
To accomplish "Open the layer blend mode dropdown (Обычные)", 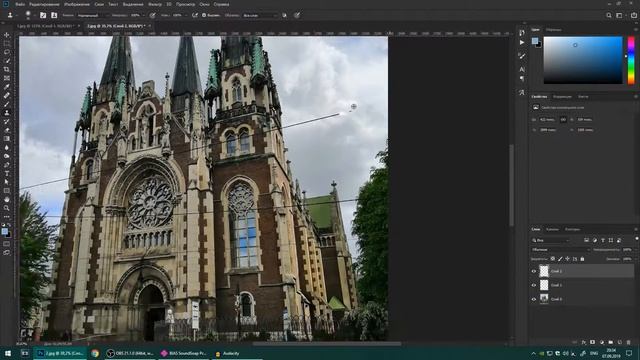I will click(560, 249).
